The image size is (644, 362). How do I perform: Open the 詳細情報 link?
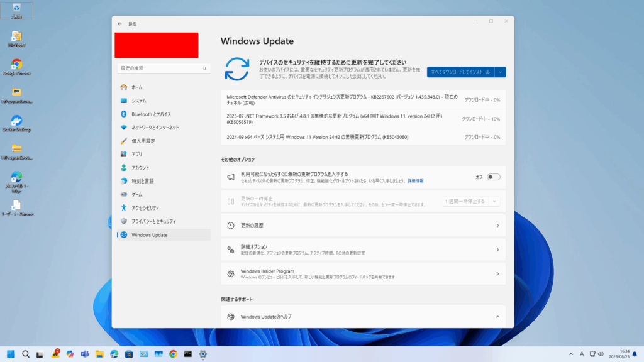415,181
